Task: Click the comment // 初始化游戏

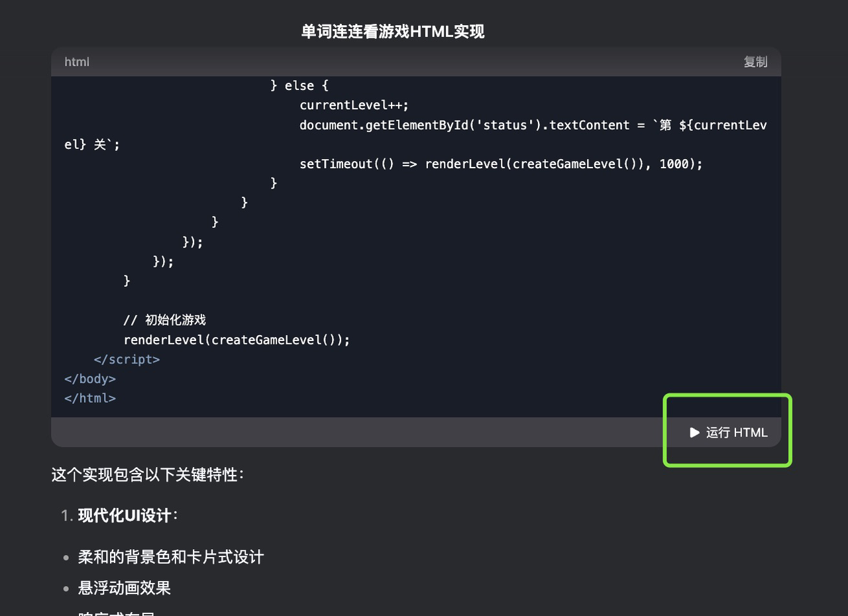Action: [164, 320]
